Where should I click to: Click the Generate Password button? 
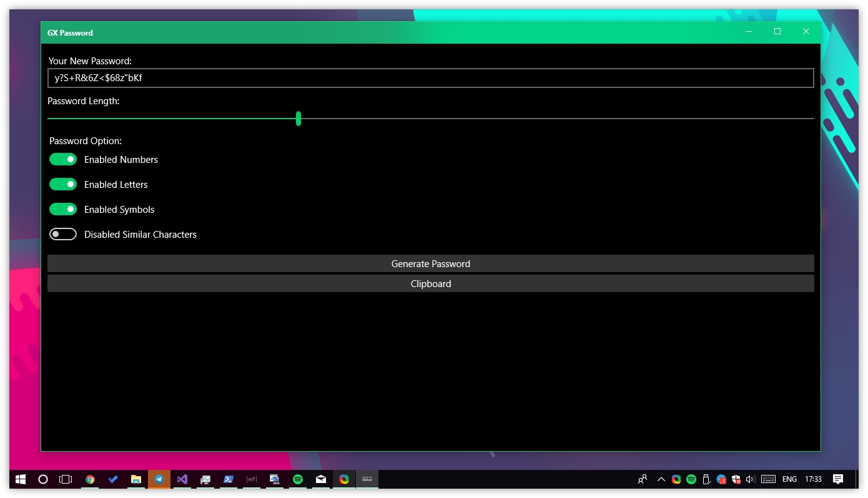(x=431, y=263)
